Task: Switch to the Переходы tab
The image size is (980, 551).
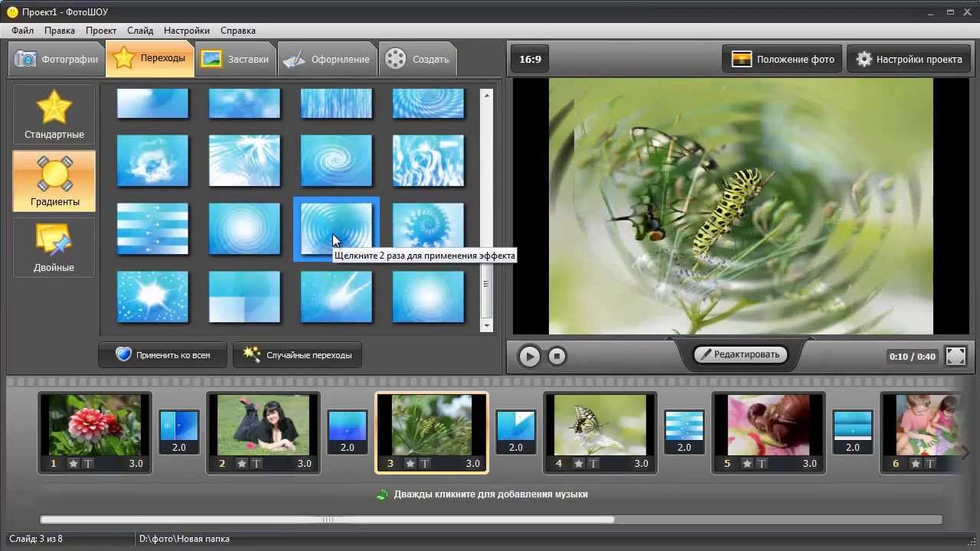Action: 150,58
